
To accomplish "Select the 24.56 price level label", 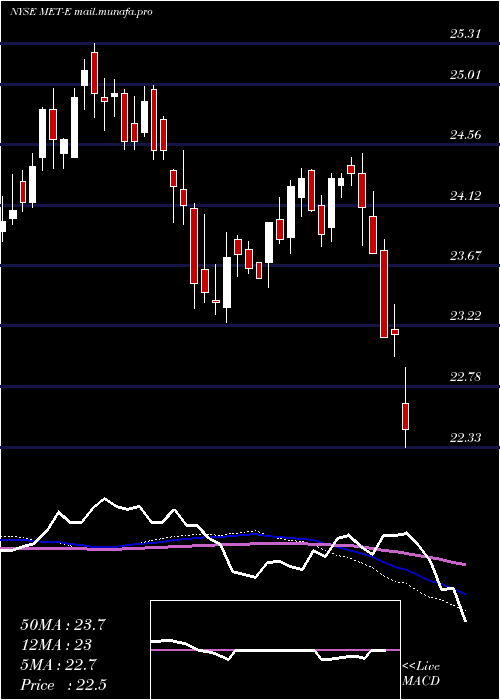I will pyautogui.click(x=466, y=134).
